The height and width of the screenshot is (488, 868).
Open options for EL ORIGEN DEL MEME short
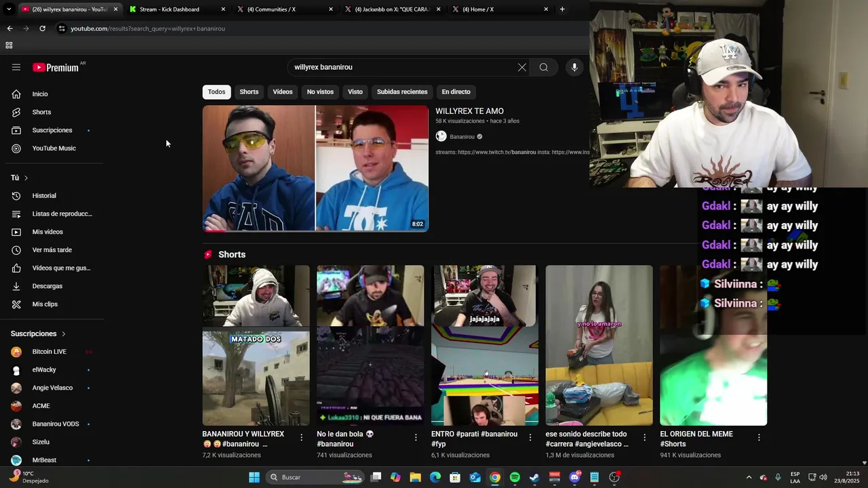759,438
